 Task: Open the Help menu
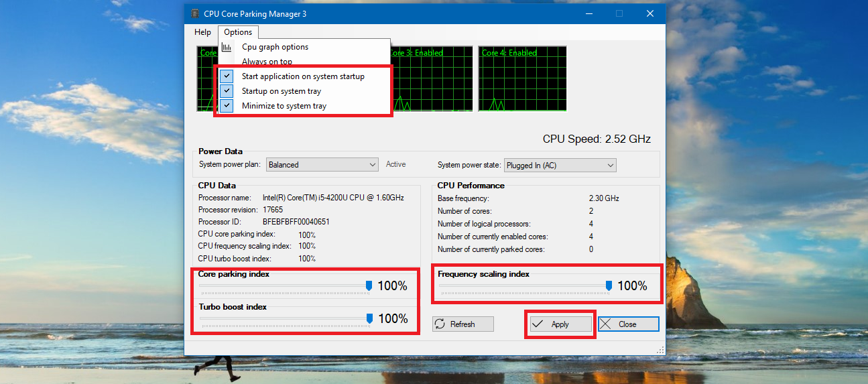(202, 32)
